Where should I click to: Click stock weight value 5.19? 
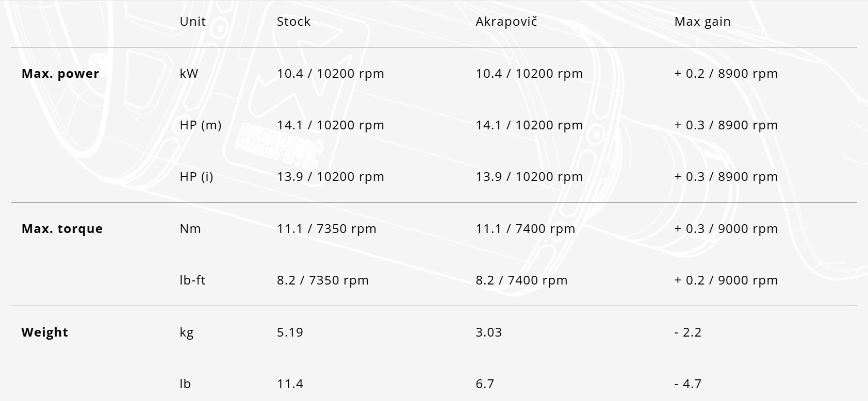point(290,332)
